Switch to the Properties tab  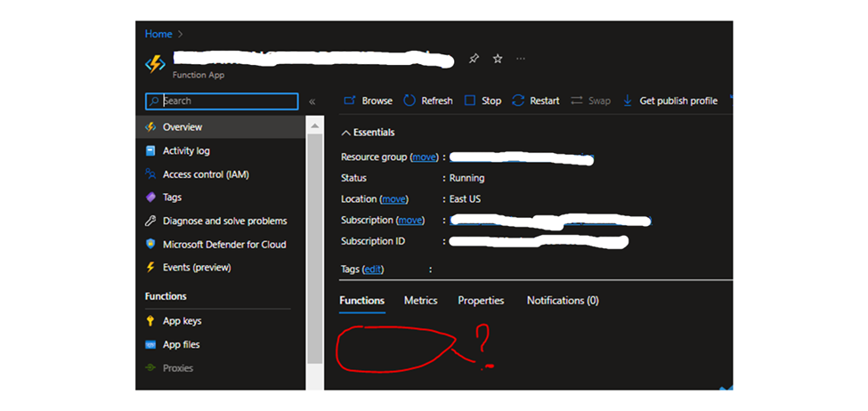pyautogui.click(x=481, y=301)
